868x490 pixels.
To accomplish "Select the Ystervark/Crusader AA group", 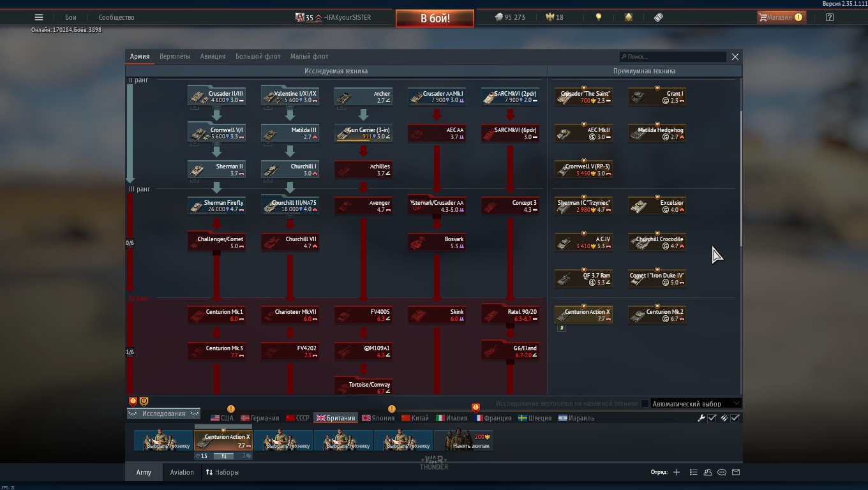I will (437, 206).
